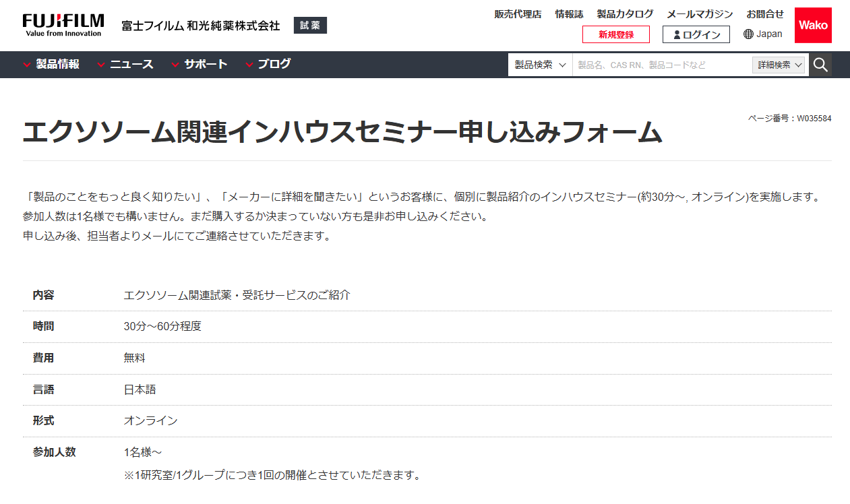Image resolution: width=850 pixels, height=504 pixels.
Task: Click the person icon in the ログイン button
Action: coord(677,35)
